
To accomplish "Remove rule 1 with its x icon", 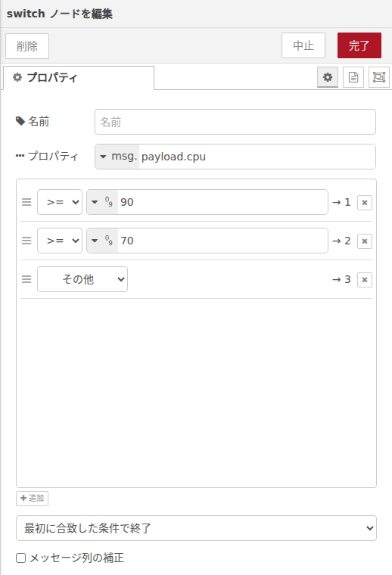I will point(365,203).
